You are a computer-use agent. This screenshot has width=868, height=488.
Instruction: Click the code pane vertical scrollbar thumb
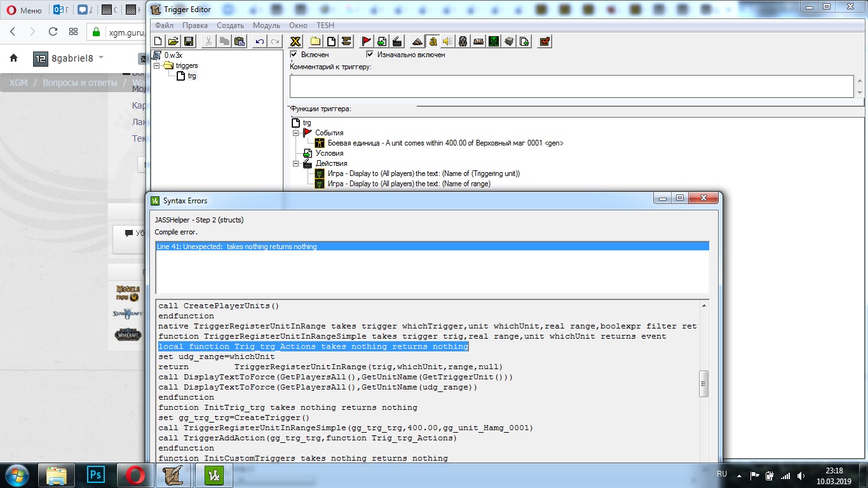click(703, 383)
